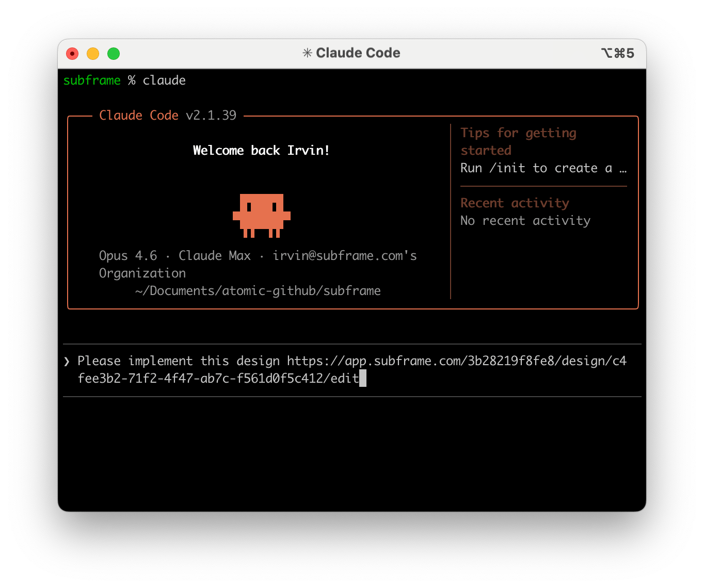The height and width of the screenshot is (588, 704).
Task: Click the green 'subframe' prompt text
Action: (92, 80)
